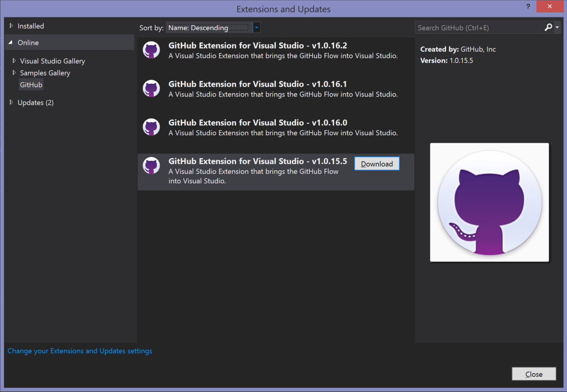
Task: Expand the Visual Studio Gallery node
Action: coord(14,61)
